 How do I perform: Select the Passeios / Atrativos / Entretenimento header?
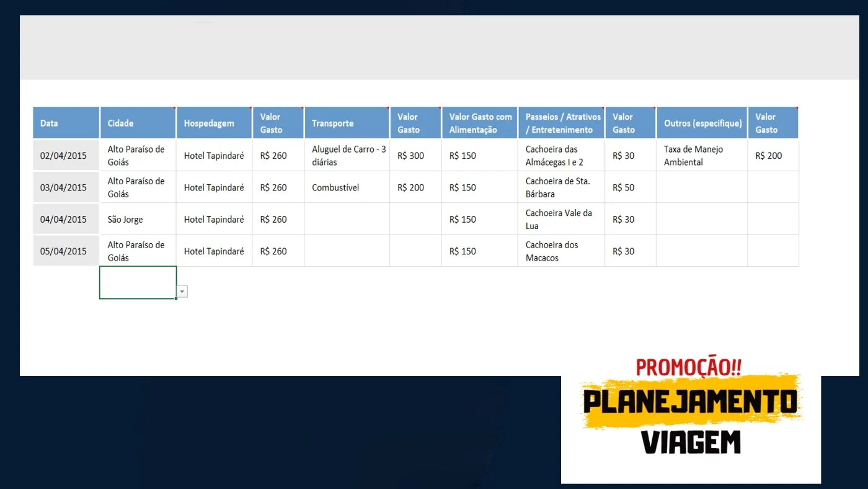coord(562,123)
